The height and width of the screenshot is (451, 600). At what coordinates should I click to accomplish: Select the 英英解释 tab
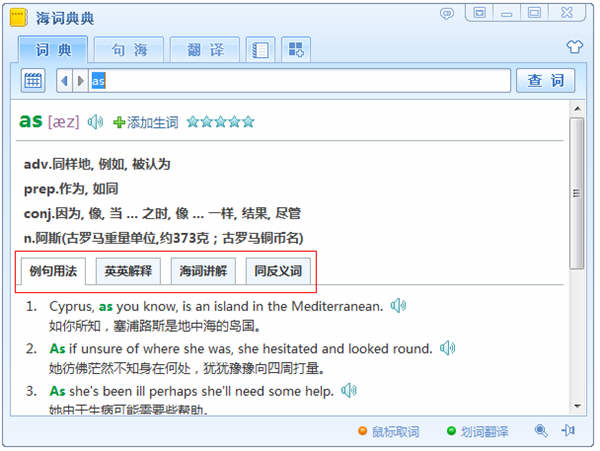point(128,271)
